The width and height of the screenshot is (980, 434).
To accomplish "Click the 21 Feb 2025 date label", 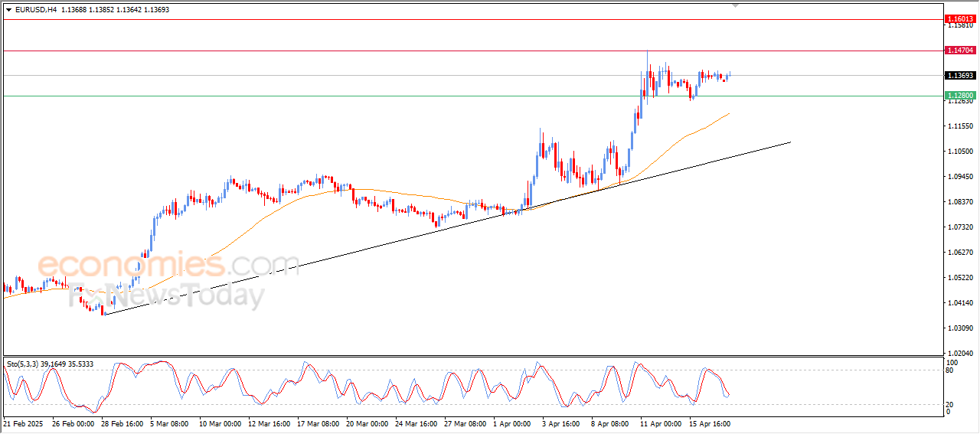I will pos(24,423).
